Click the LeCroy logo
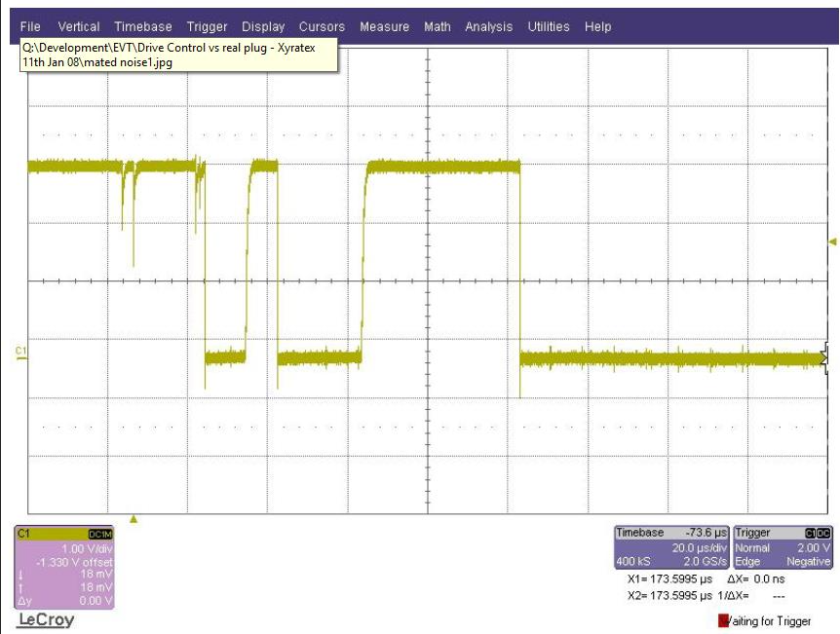Viewport: 840px width, 634px height. click(x=46, y=620)
